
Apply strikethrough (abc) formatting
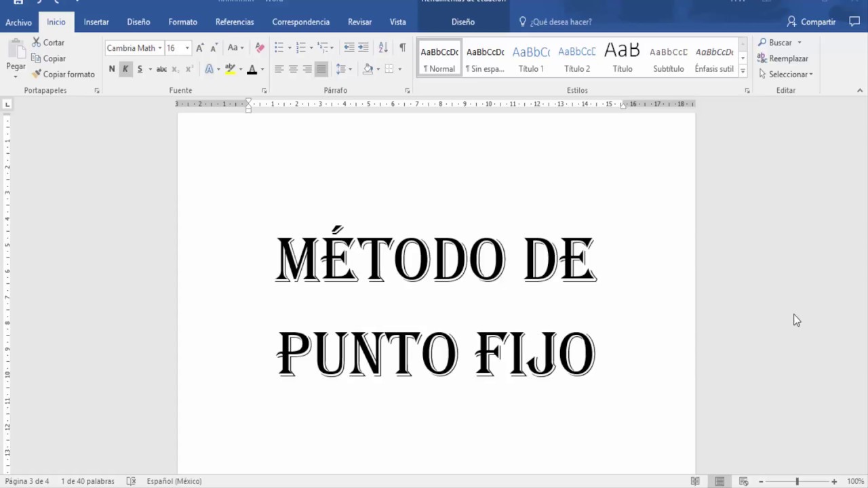(x=161, y=69)
